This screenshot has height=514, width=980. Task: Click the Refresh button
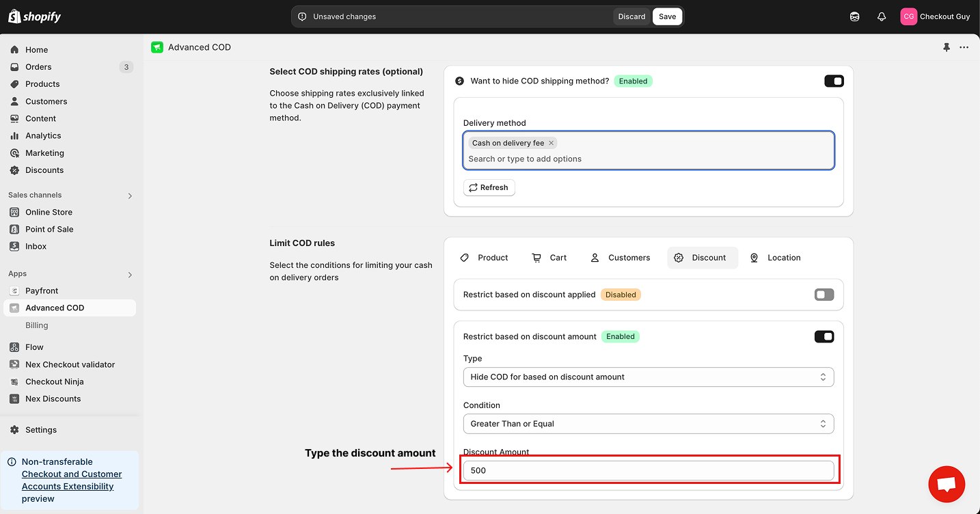pyautogui.click(x=489, y=187)
